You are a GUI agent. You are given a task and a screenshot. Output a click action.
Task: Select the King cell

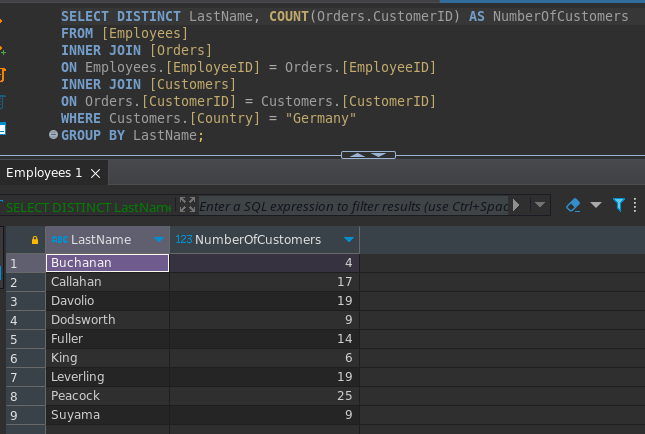tap(107, 357)
